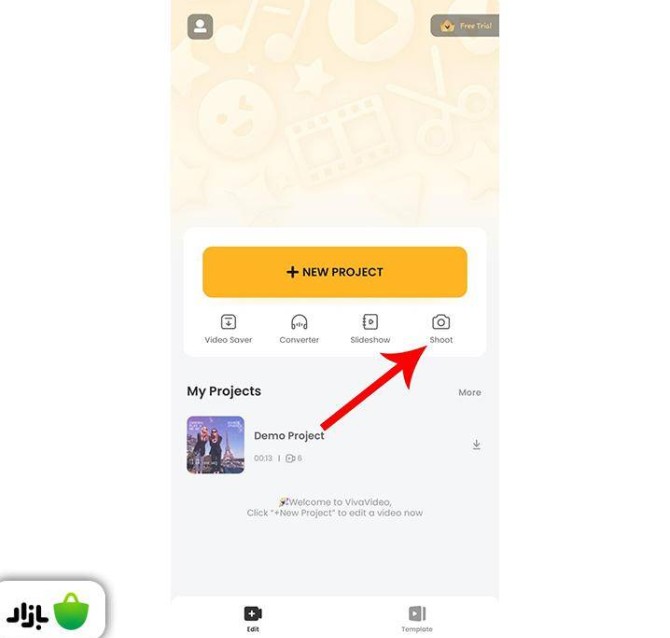
Task: Open the Demo Project thumbnail
Action: tap(215, 445)
